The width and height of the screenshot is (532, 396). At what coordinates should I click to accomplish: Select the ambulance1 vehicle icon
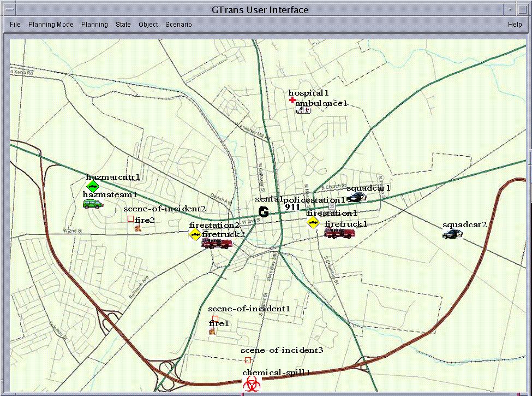coord(303,110)
